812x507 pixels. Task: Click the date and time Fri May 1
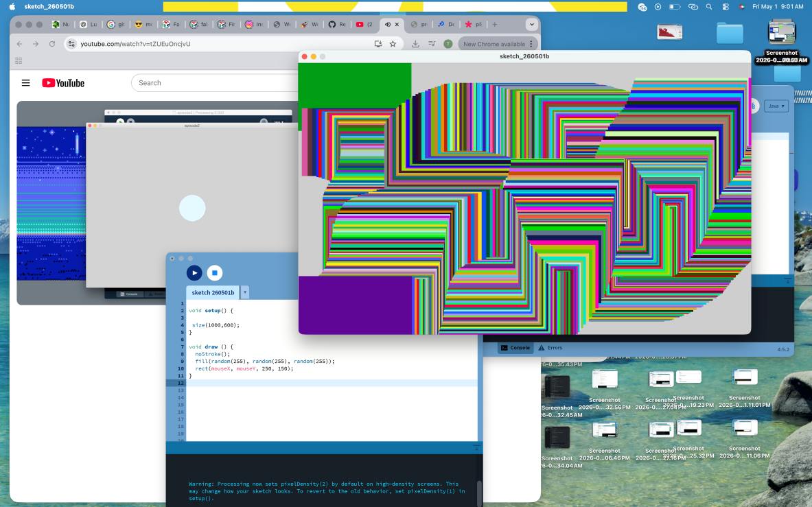coord(778,7)
